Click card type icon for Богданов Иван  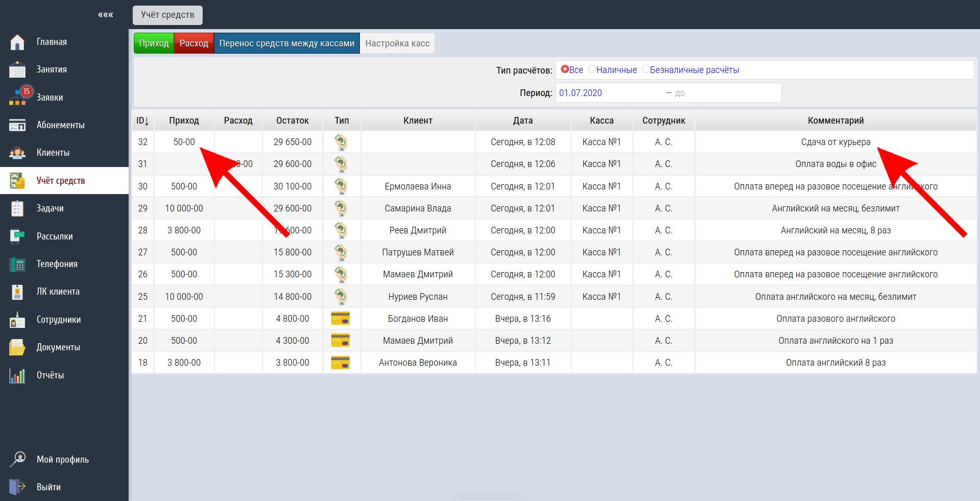coord(340,319)
